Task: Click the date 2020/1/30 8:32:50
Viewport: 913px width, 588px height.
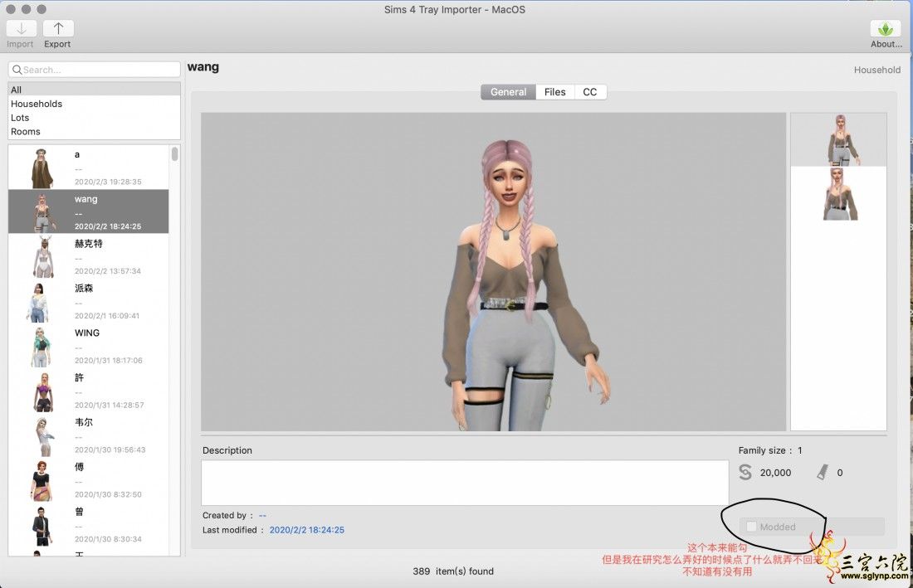Action: (108, 494)
